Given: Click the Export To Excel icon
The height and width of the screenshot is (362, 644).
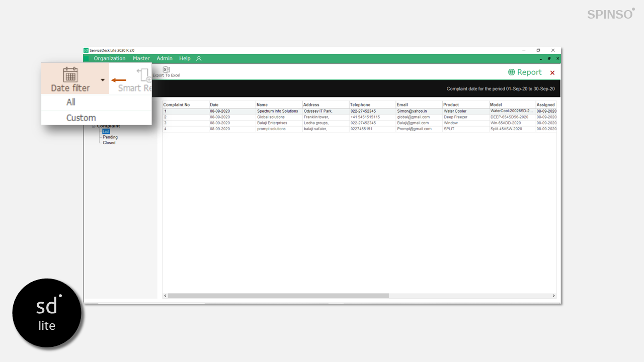Looking at the screenshot, I should [x=167, y=70].
